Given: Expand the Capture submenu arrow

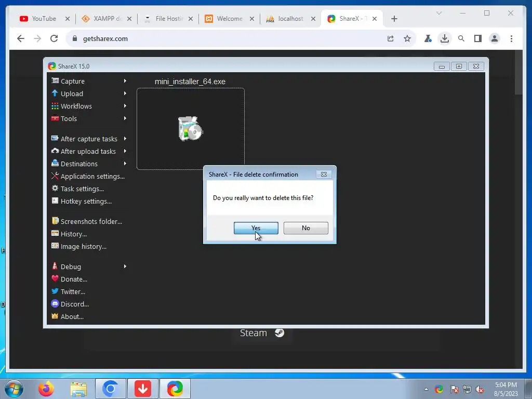Looking at the screenshot, I should coord(125,81).
